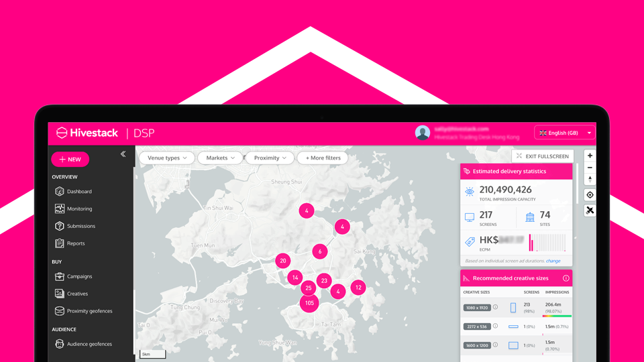Click the map cluster marker 14

(x=295, y=278)
